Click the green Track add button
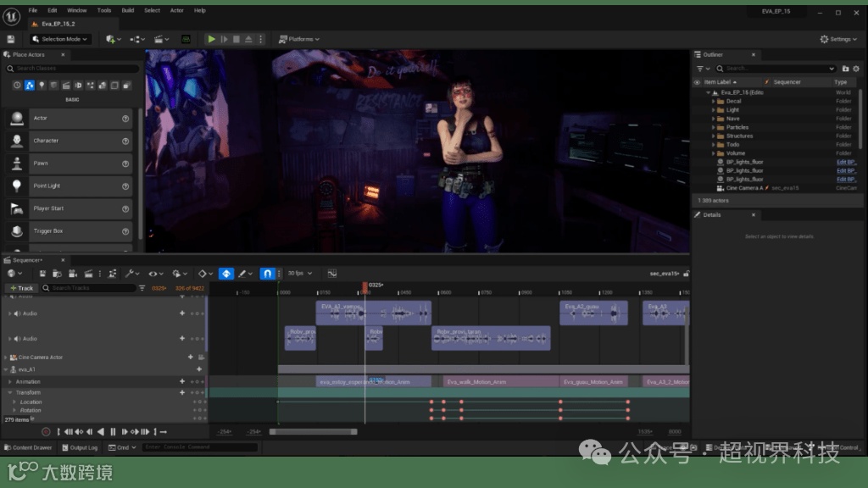The image size is (868, 488). (x=21, y=288)
